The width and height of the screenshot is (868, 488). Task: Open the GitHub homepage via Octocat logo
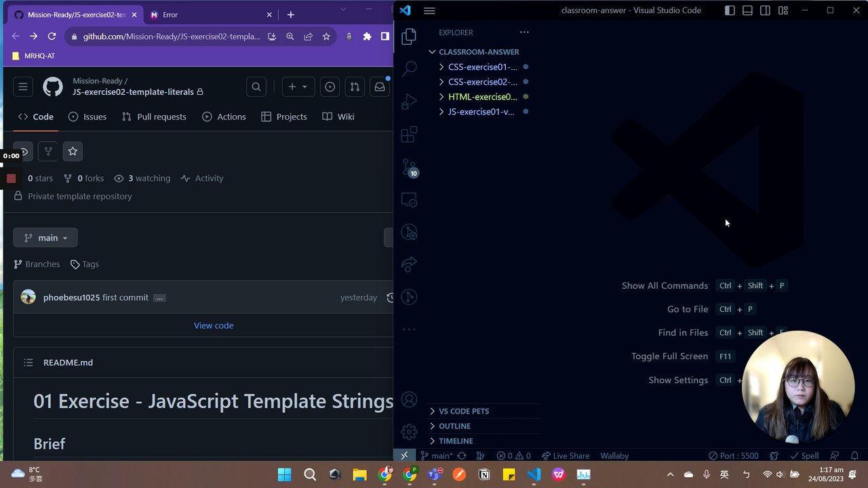point(53,87)
